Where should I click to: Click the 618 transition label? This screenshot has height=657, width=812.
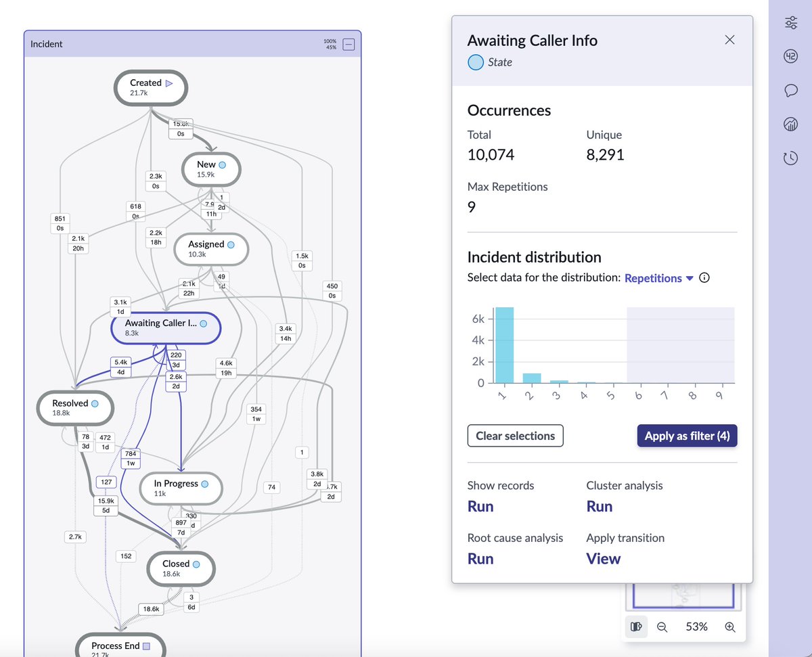(135, 210)
